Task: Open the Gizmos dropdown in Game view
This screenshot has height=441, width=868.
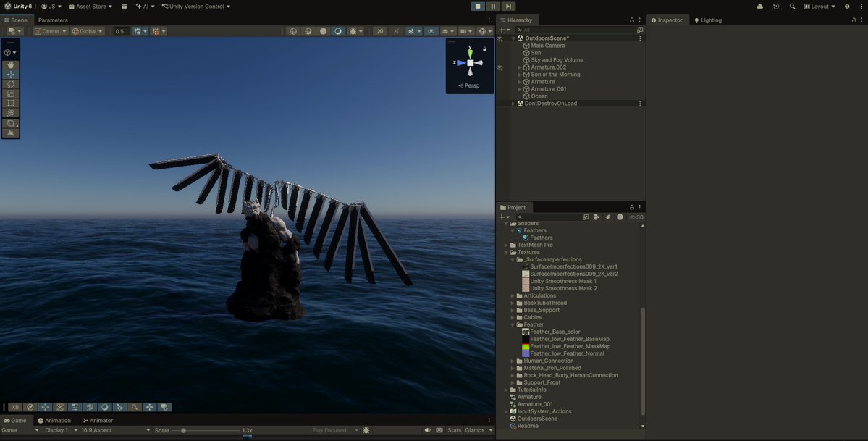Action: point(479,430)
